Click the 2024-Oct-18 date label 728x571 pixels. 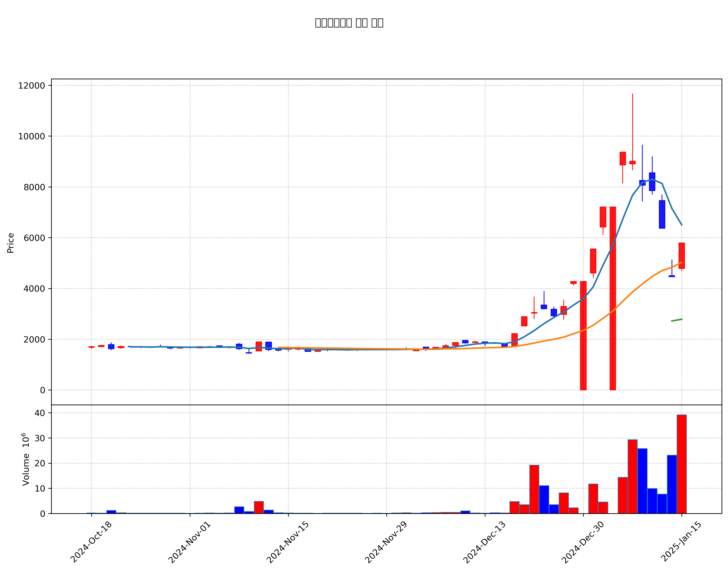(91, 542)
